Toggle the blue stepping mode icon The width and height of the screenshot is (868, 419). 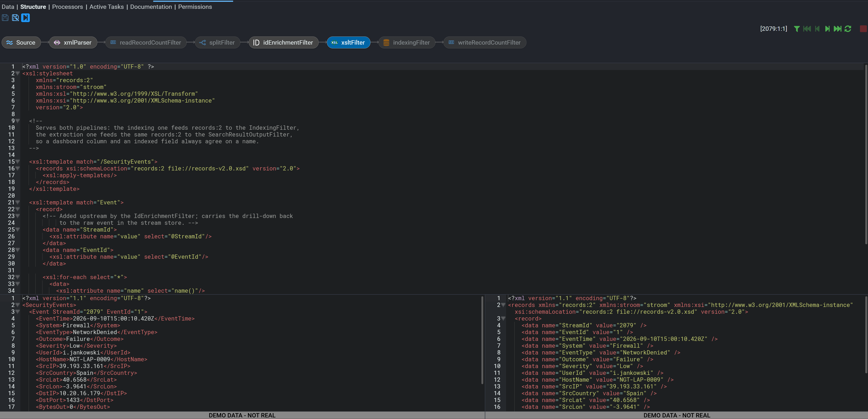point(26,18)
